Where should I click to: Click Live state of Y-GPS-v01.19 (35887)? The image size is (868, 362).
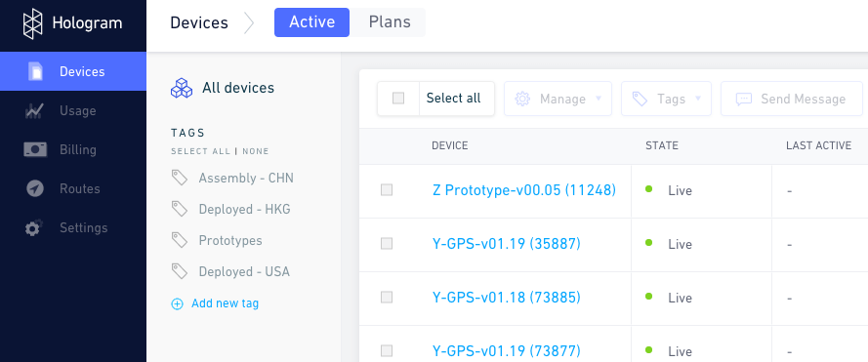pos(680,244)
